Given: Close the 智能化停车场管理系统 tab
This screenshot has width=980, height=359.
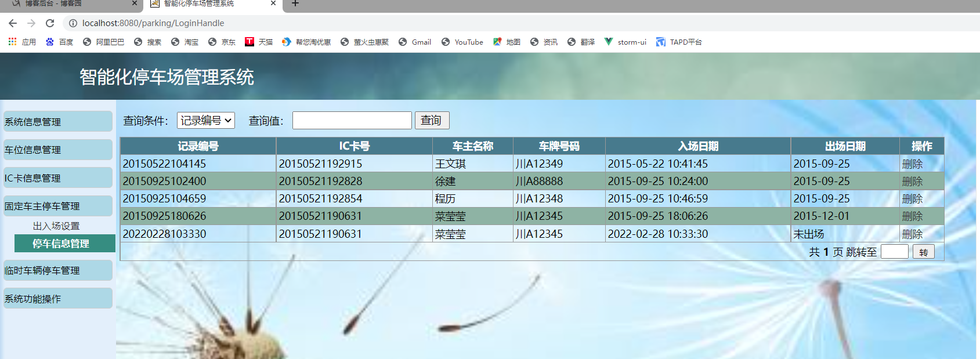Looking at the screenshot, I should pos(273,3).
